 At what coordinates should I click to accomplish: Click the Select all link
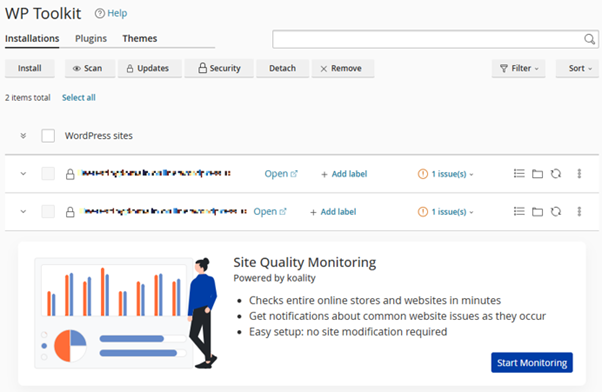[79, 98]
